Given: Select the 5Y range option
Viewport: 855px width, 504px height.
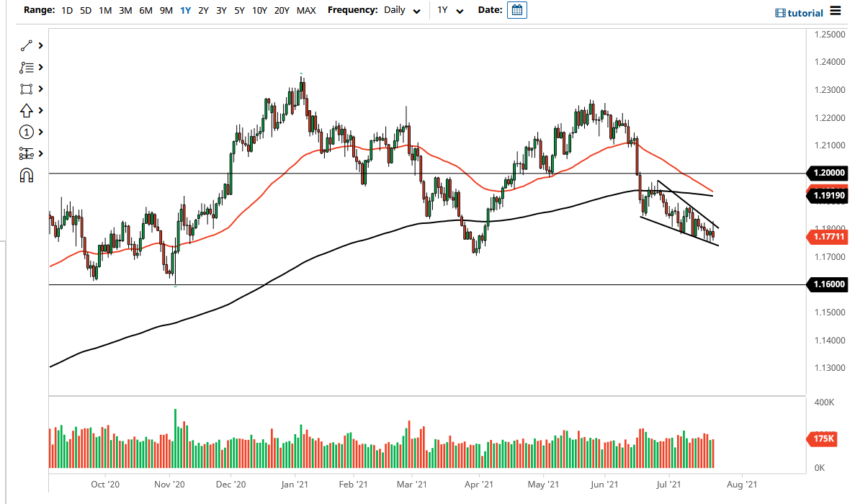Looking at the screenshot, I should click(241, 11).
